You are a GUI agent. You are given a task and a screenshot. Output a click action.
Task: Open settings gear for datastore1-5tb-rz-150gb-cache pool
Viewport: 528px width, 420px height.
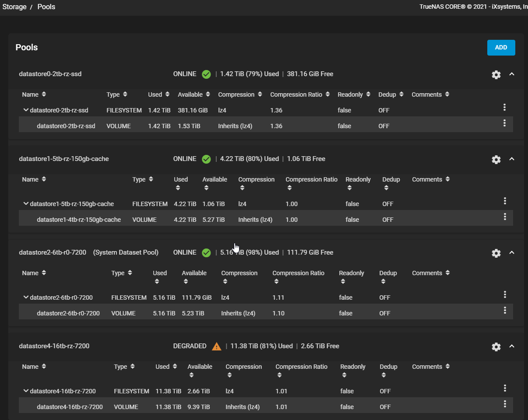point(496,160)
